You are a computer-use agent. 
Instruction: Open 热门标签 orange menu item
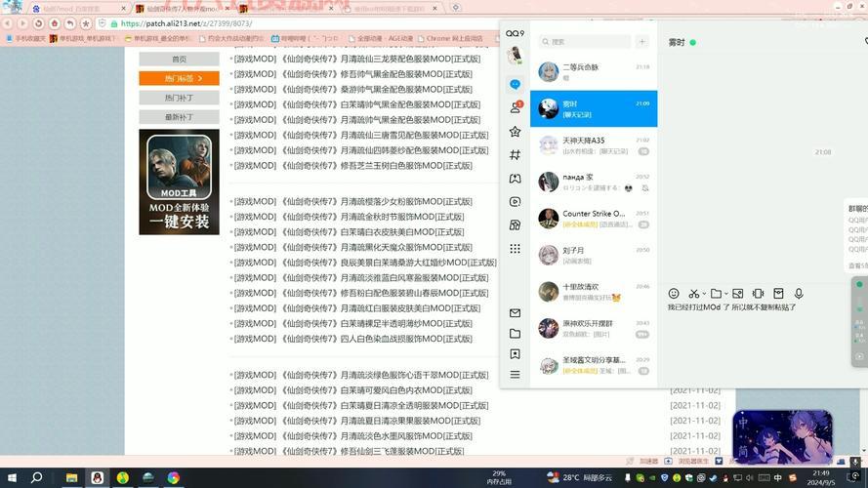click(x=179, y=78)
